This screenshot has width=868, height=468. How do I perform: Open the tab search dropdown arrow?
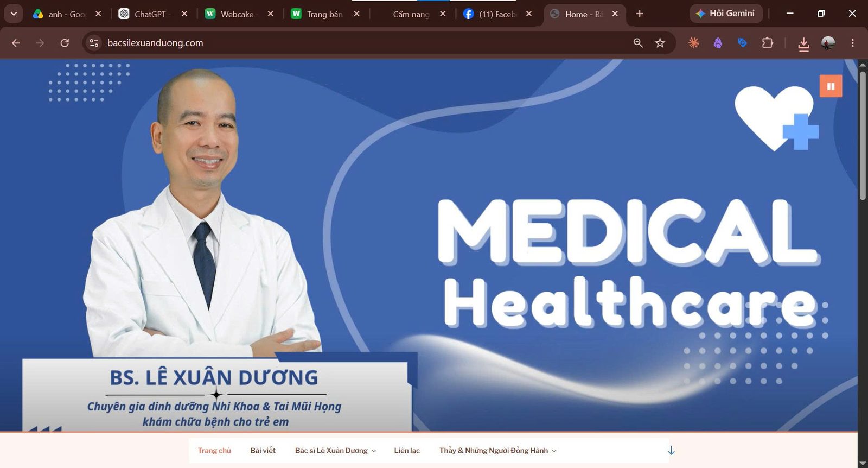(14, 14)
